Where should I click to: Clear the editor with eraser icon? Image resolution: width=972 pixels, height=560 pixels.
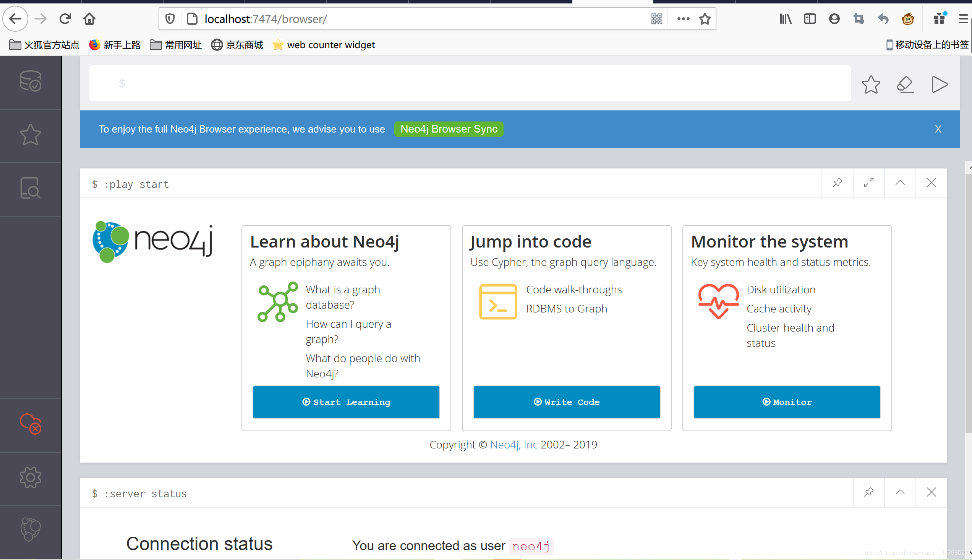pos(905,84)
